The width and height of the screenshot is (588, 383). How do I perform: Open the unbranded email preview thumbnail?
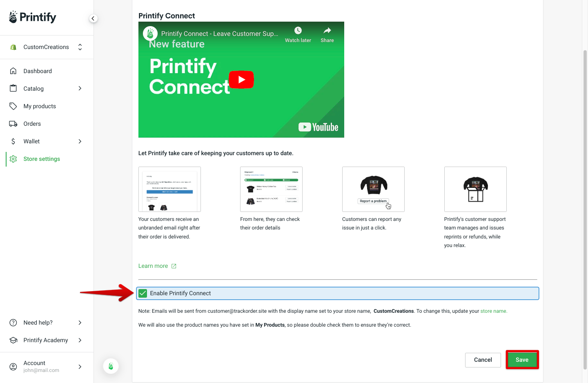click(x=169, y=189)
